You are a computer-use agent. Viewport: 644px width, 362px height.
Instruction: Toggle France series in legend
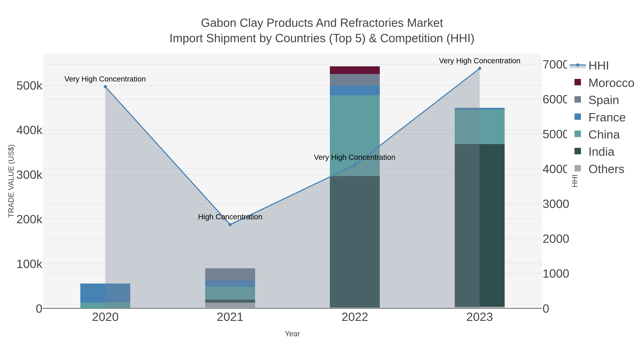coord(600,117)
